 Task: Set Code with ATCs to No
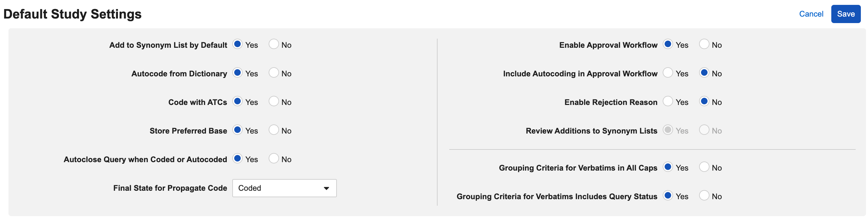point(274,101)
